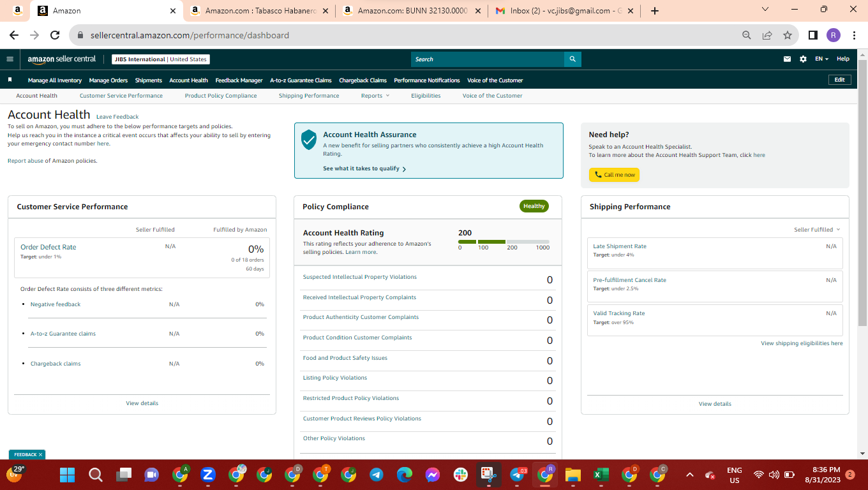This screenshot has width=868, height=490.
Task: Select the Product Policy Compliance tab
Action: (221, 96)
